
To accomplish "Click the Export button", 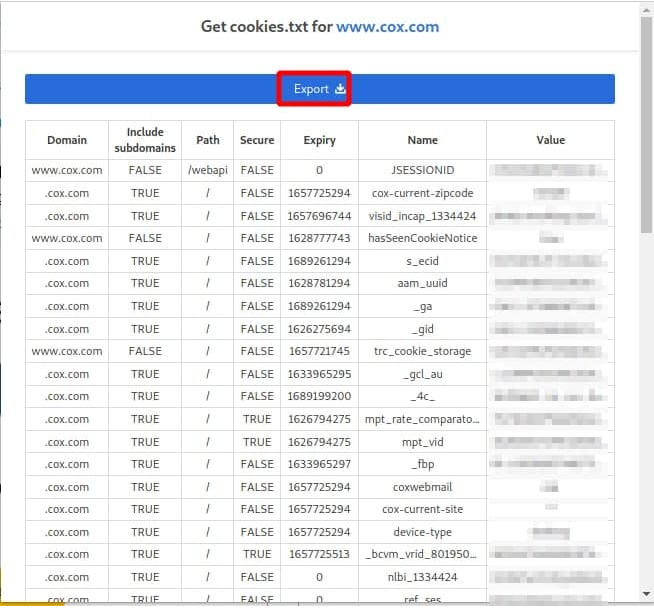I will [x=319, y=89].
